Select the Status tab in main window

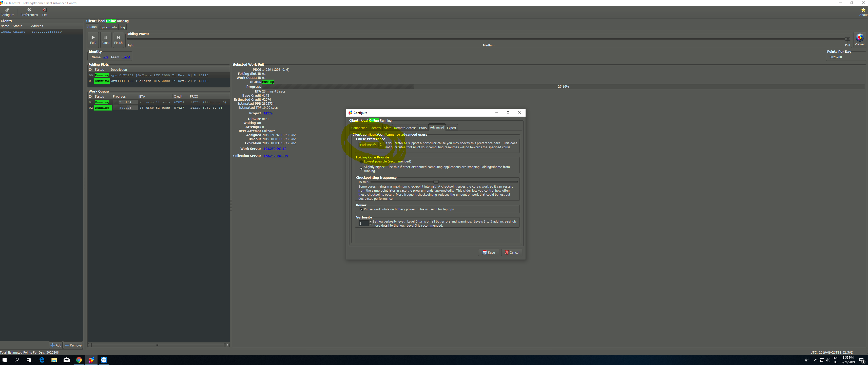[x=92, y=27]
